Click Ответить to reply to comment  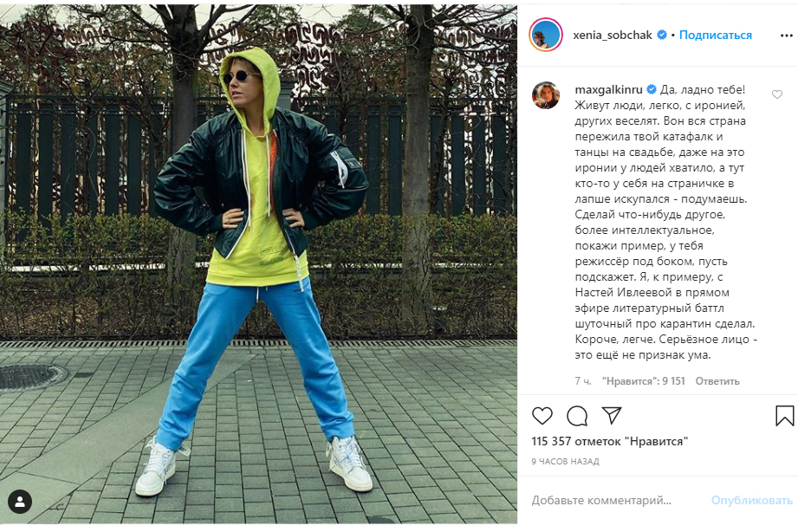point(717,380)
